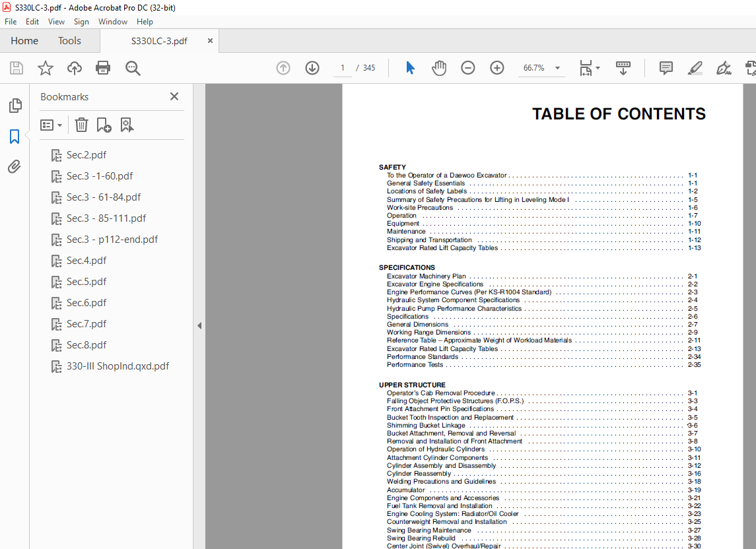Open the Edit menu
The image size is (756, 549).
(32, 22)
